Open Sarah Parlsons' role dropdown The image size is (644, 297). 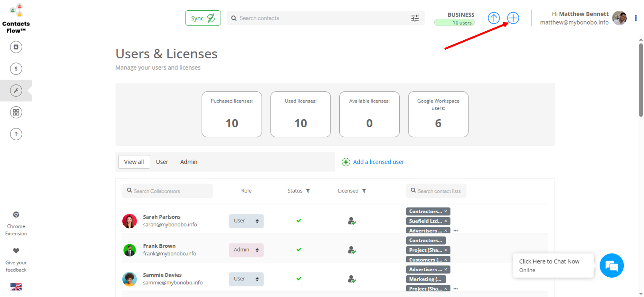coord(246,221)
